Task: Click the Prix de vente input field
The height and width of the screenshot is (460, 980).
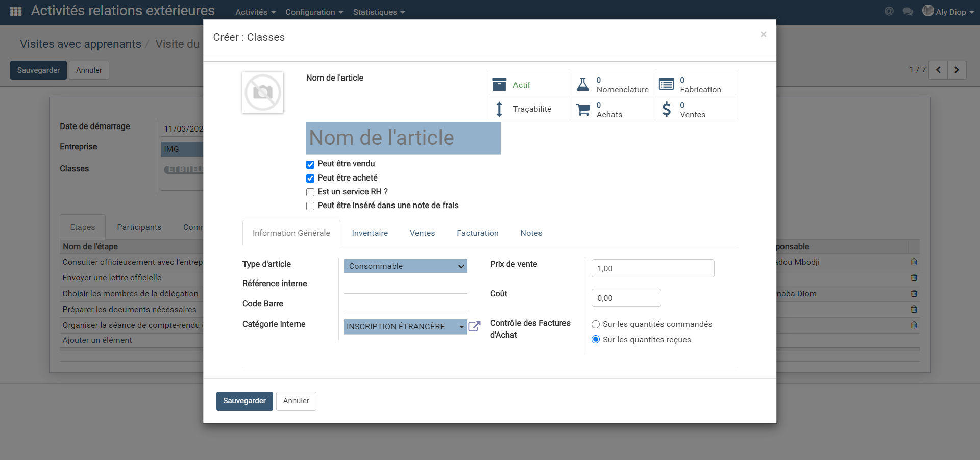Action: pos(652,269)
